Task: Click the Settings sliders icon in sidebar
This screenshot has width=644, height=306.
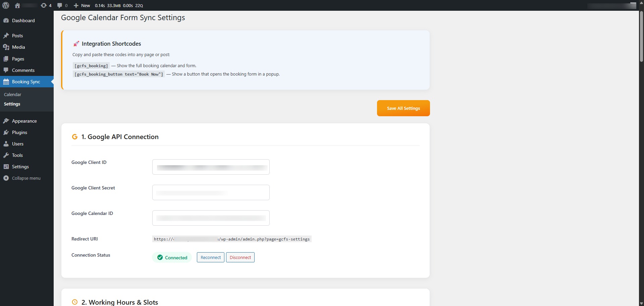Action: coord(6,167)
